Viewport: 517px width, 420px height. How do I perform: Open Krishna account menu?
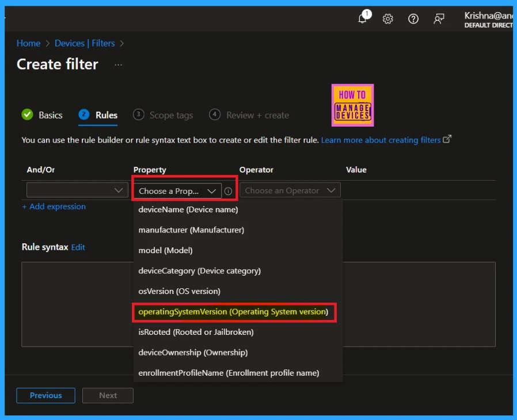pyautogui.click(x=488, y=20)
